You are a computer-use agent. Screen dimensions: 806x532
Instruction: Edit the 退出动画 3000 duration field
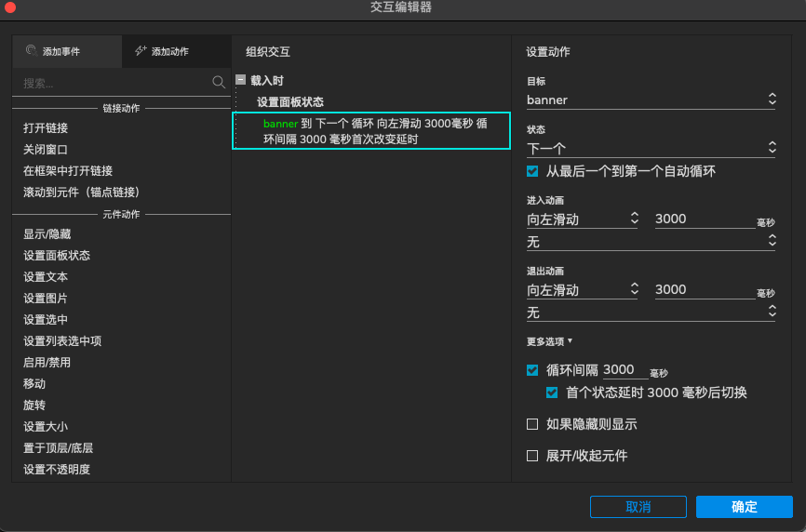705,289
